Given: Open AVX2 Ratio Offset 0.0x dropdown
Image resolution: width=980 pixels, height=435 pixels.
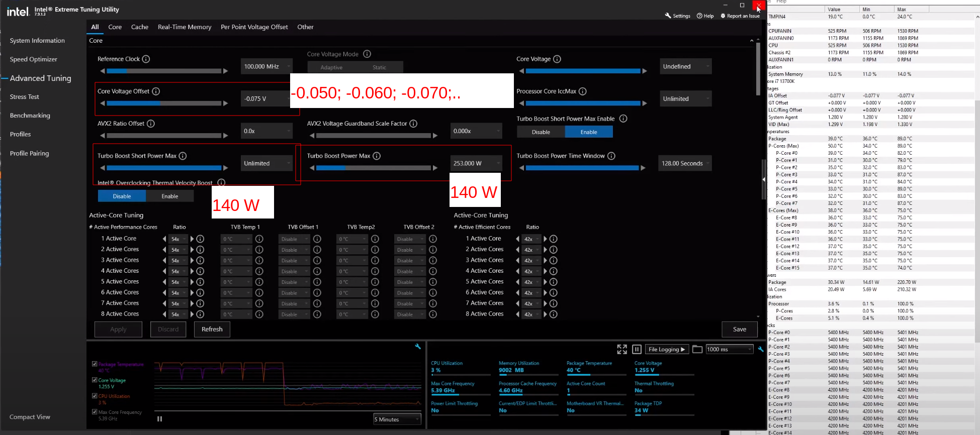Looking at the screenshot, I should (266, 131).
